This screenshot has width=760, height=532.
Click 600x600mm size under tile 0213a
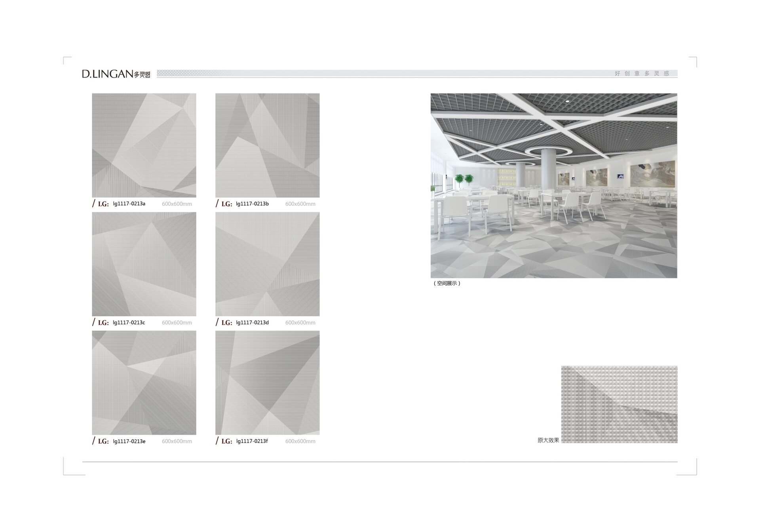tap(177, 204)
